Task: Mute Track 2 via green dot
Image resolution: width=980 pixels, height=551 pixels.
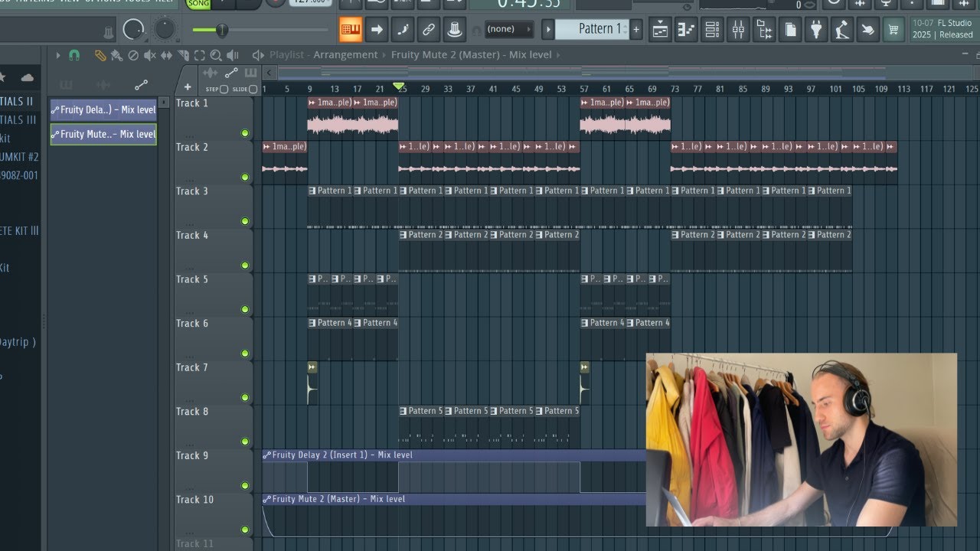Action: point(245,178)
